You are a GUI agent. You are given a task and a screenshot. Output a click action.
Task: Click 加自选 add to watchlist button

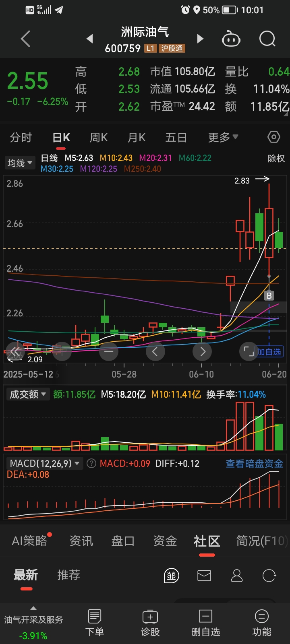tap(270, 352)
